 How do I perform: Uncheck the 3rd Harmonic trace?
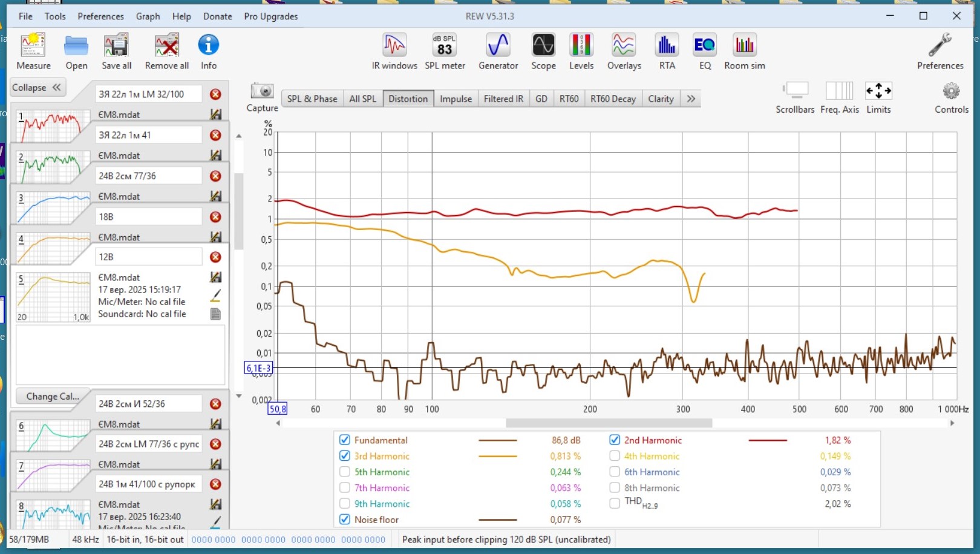345,456
